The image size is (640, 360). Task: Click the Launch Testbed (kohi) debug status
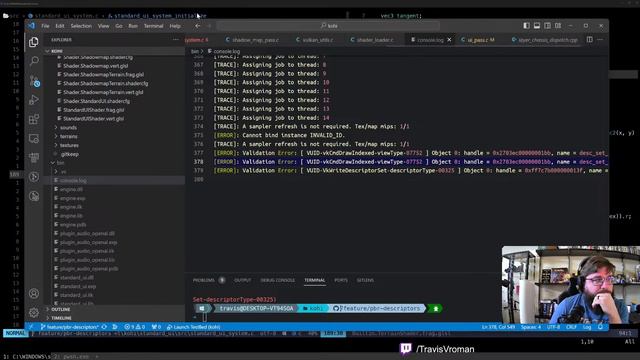click(x=193, y=327)
